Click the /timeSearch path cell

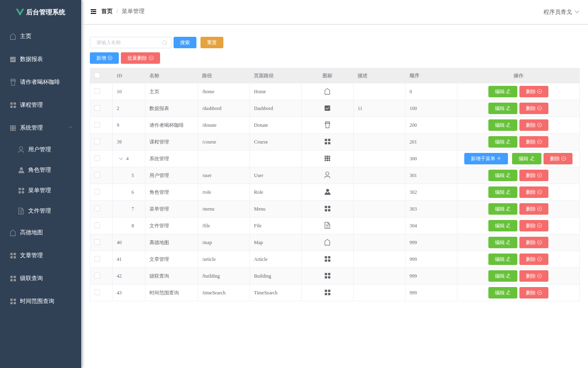coord(224,293)
